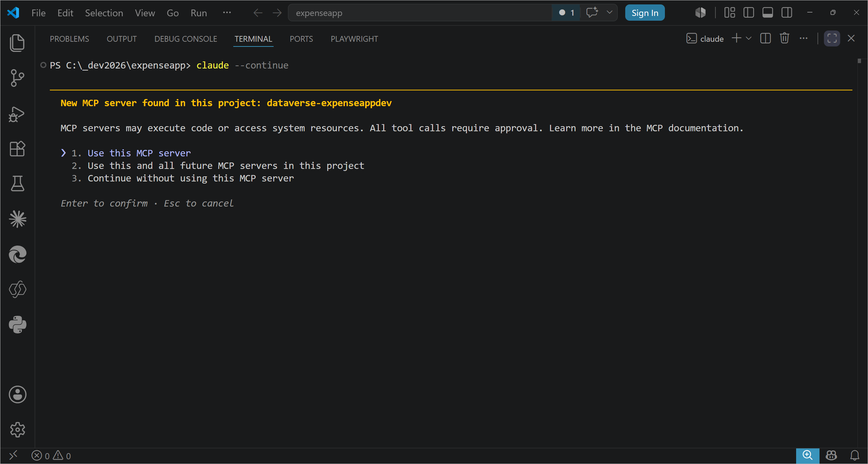This screenshot has width=868, height=464.
Task: Open the Power Platform tools icon
Action: click(17, 289)
